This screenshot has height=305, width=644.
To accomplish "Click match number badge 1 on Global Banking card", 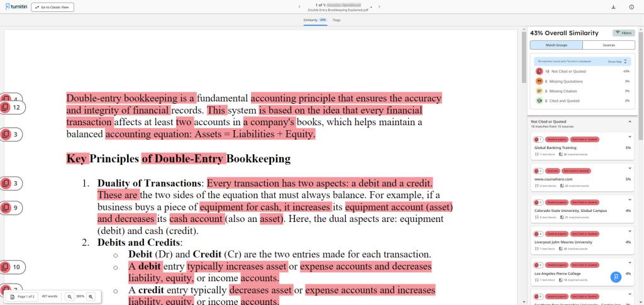I will (x=538, y=140).
